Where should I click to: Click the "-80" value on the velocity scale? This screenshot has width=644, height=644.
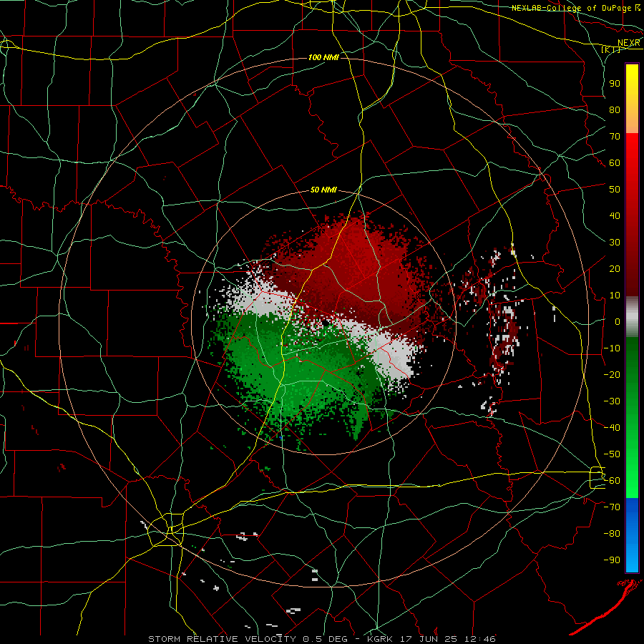coord(612,534)
